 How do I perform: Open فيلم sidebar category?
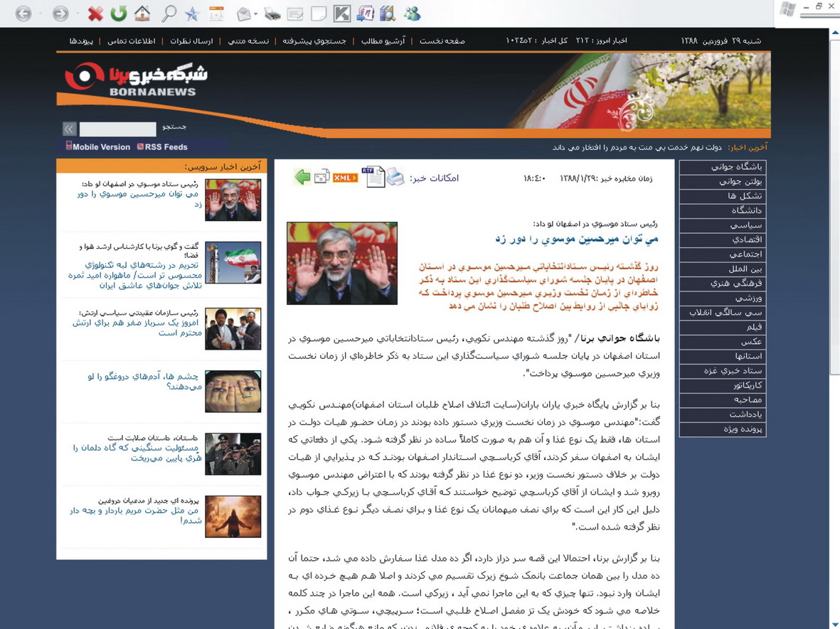tap(722, 327)
